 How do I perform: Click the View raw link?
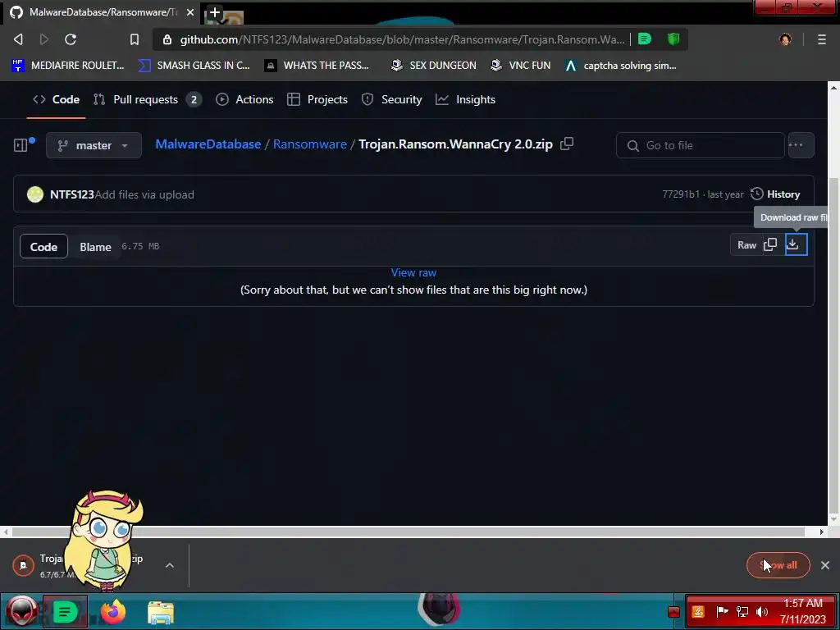[x=413, y=272]
